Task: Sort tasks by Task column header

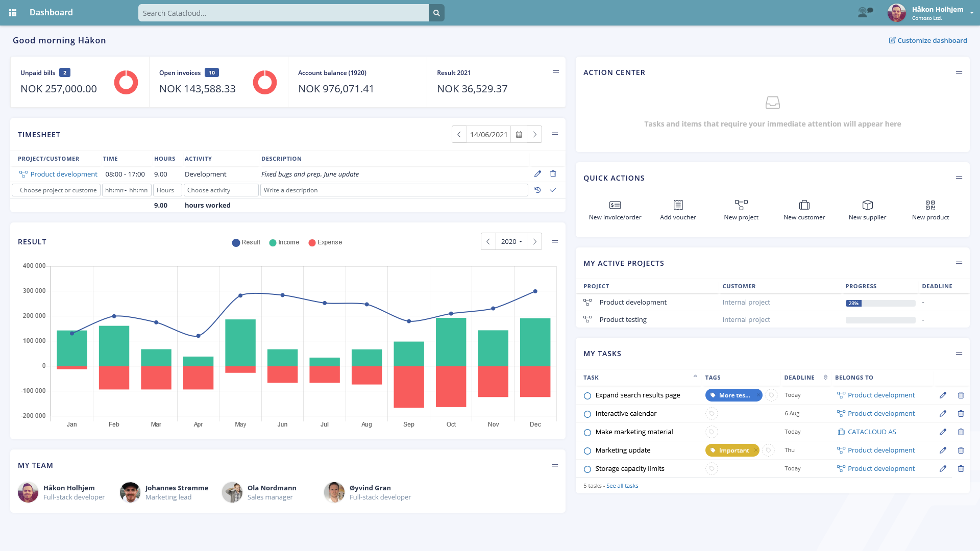Action: point(591,378)
